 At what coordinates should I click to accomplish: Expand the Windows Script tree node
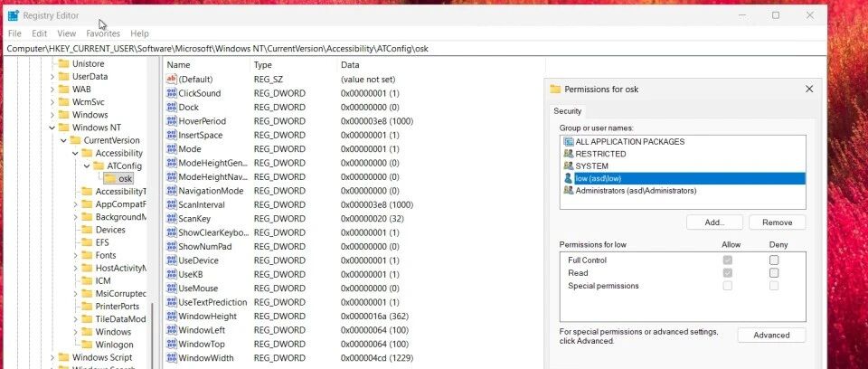52,357
